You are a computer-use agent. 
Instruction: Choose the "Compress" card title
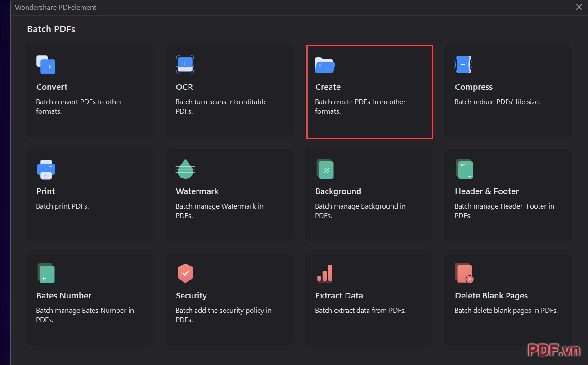point(474,87)
